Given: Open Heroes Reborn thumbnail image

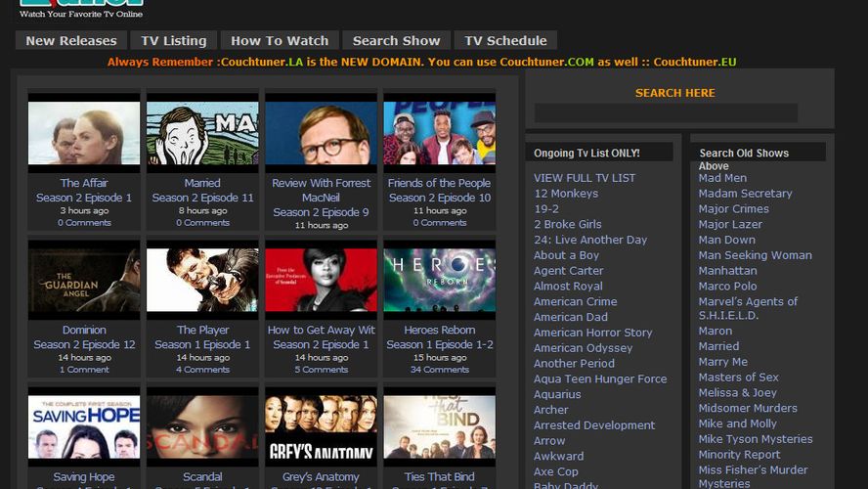Looking at the screenshot, I should (x=440, y=280).
